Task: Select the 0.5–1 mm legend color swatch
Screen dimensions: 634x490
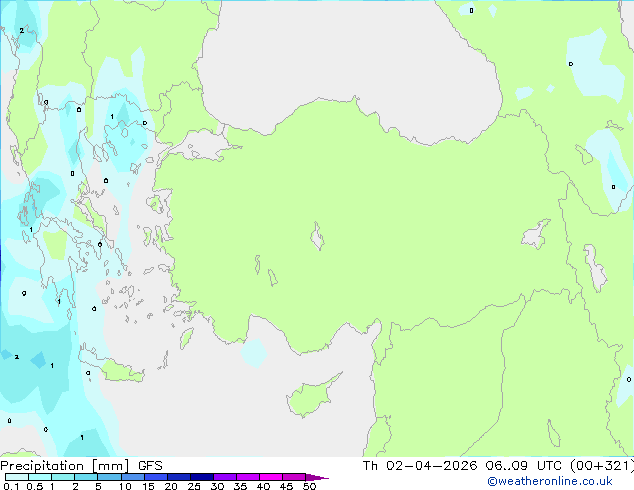Action: point(40,477)
